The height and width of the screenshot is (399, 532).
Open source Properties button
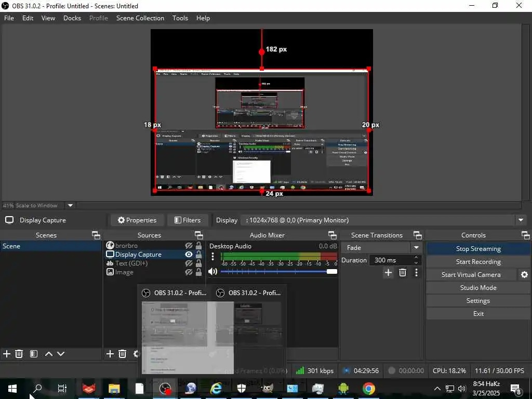(137, 220)
